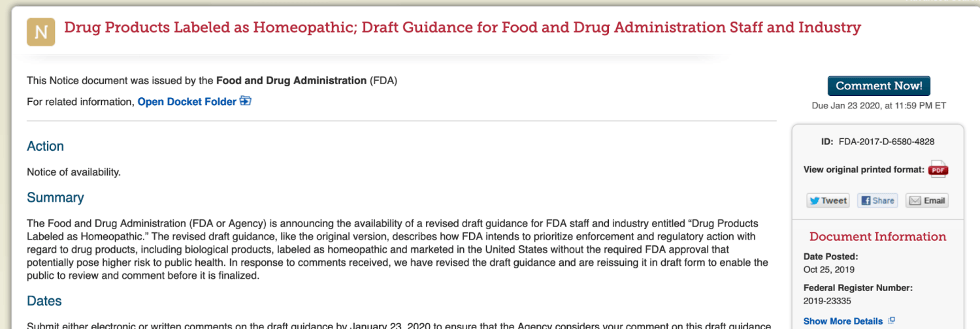The width and height of the screenshot is (980, 329).
Task: Click 'View original printed format' label
Action: click(x=864, y=170)
